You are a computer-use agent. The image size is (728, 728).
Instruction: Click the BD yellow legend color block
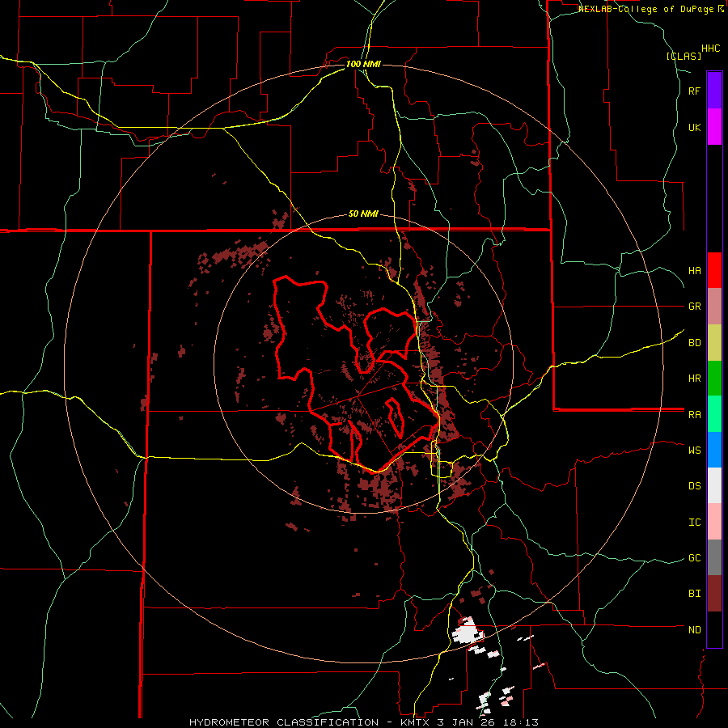pos(714,343)
